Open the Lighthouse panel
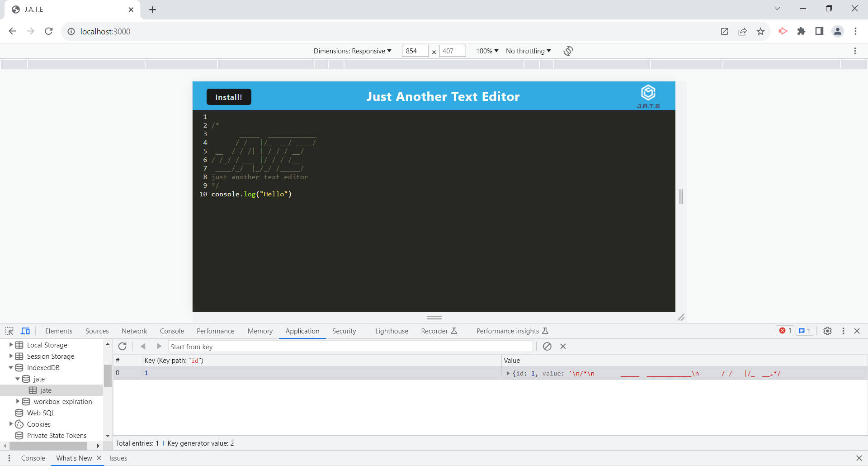Image resolution: width=868 pixels, height=466 pixels. click(391, 331)
